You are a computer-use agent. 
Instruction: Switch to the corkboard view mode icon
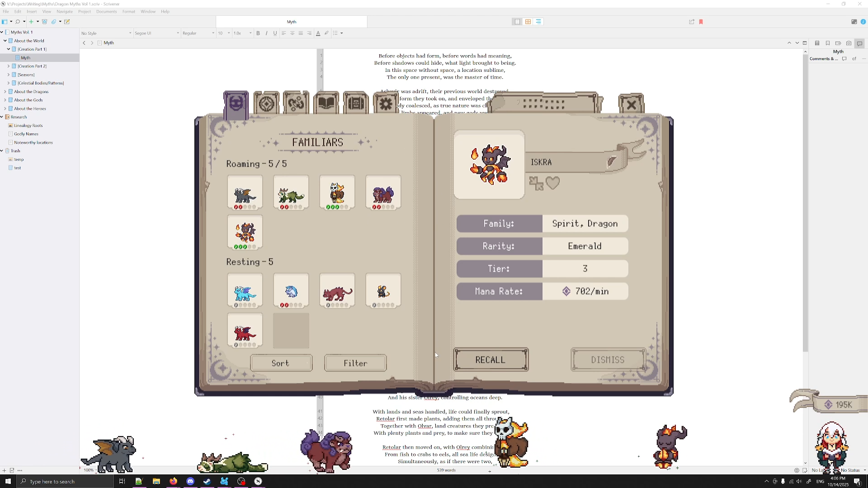[x=528, y=22]
